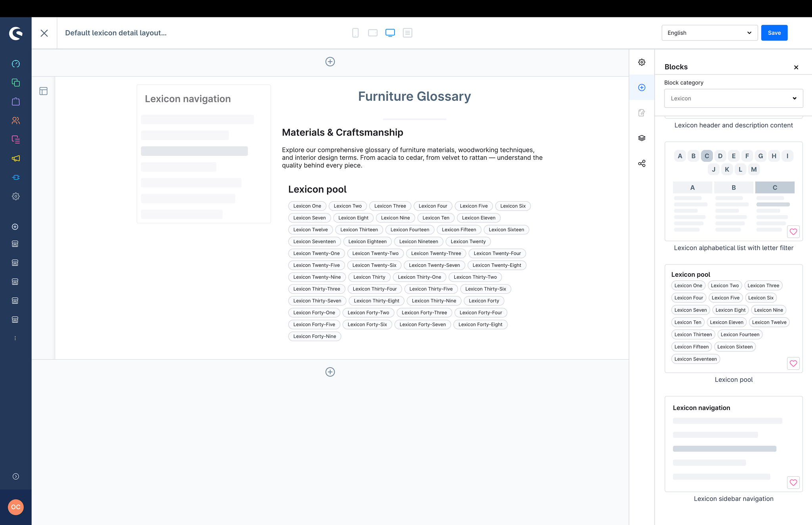Viewport: 812px width, 525px height.
Task: Select the Lexicon navigation block on canvas
Action: pos(204,154)
